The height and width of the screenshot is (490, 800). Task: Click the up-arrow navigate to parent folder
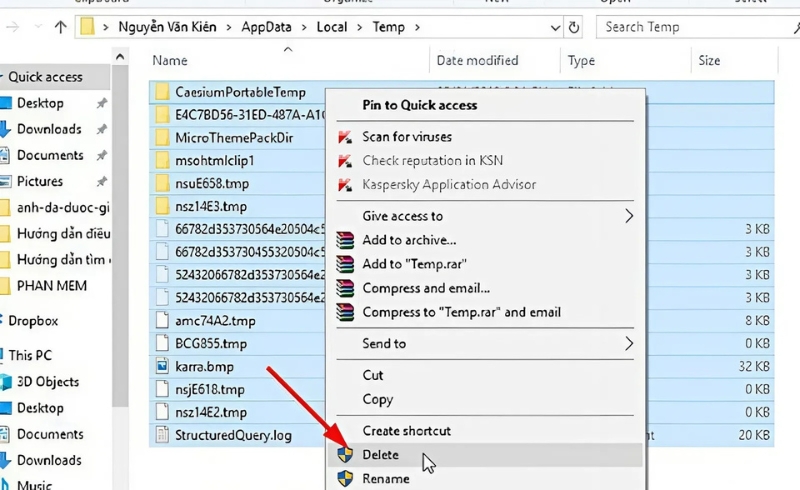click(60, 27)
